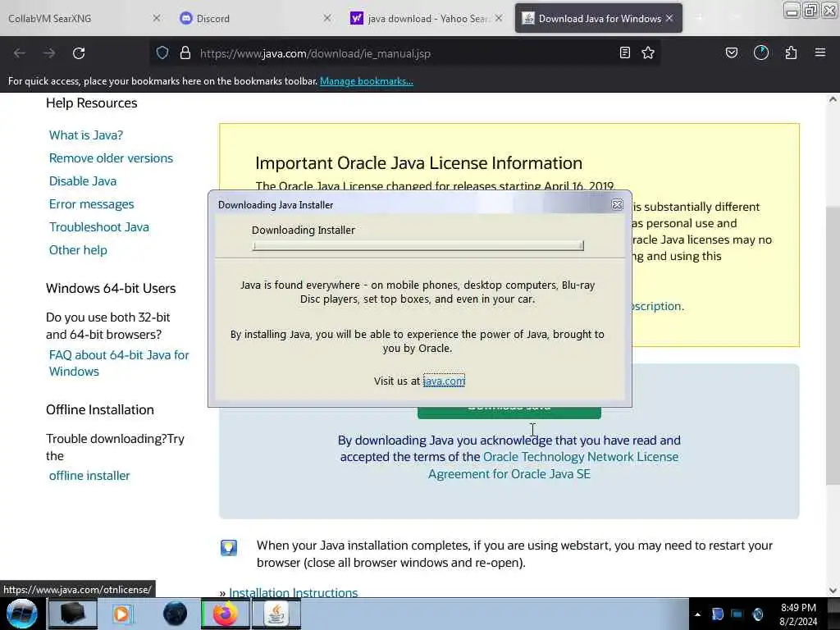Screen dimensions: 840x630
Task: Click the address bar URL field
Action: [x=404, y=53]
